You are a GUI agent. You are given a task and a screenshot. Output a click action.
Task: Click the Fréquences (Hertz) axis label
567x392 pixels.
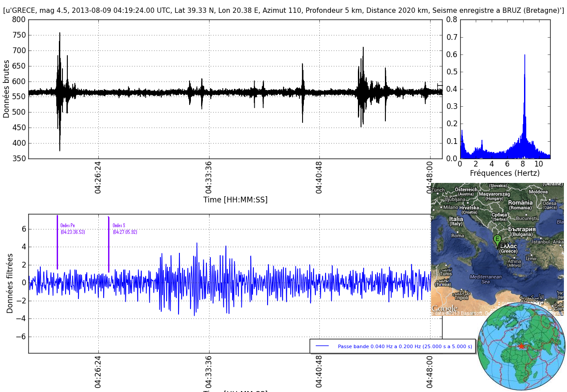pos(505,173)
